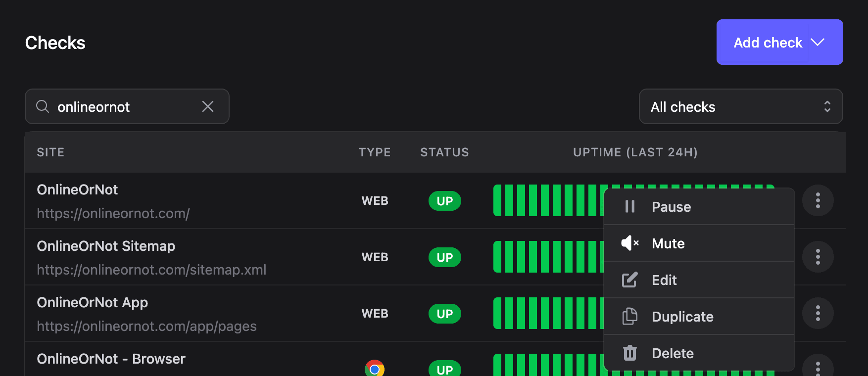Viewport: 868px width, 376px height.
Task: Click WEB type label in OnlineOrNot App row
Action: pyautogui.click(x=375, y=314)
